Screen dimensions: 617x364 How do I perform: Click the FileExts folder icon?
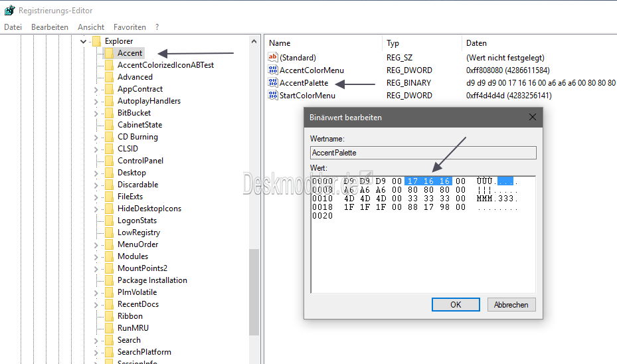pyautogui.click(x=110, y=197)
